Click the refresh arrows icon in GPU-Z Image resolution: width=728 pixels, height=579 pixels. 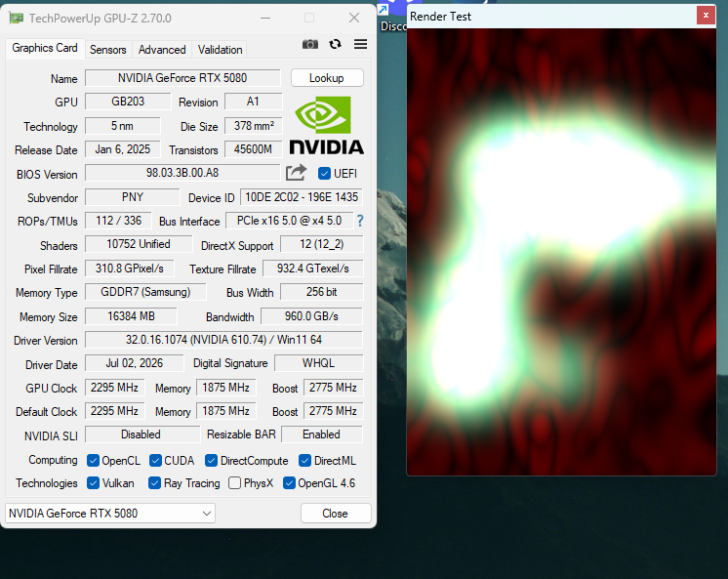336,44
